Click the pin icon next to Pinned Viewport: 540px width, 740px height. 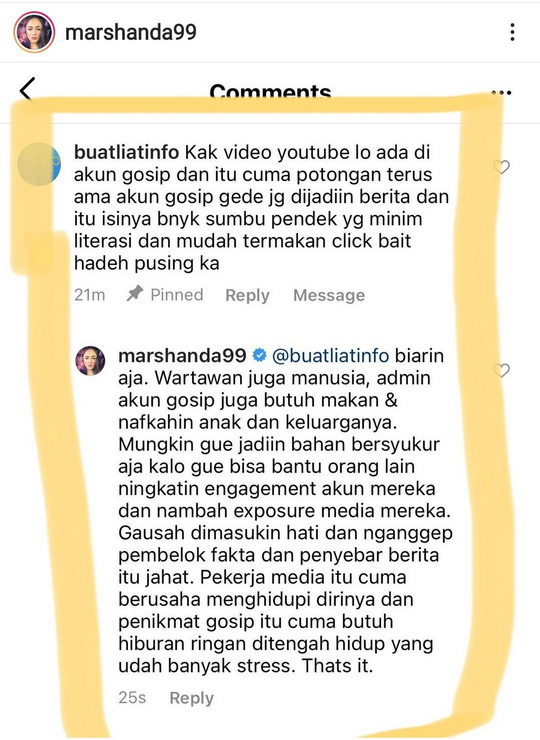(x=135, y=294)
